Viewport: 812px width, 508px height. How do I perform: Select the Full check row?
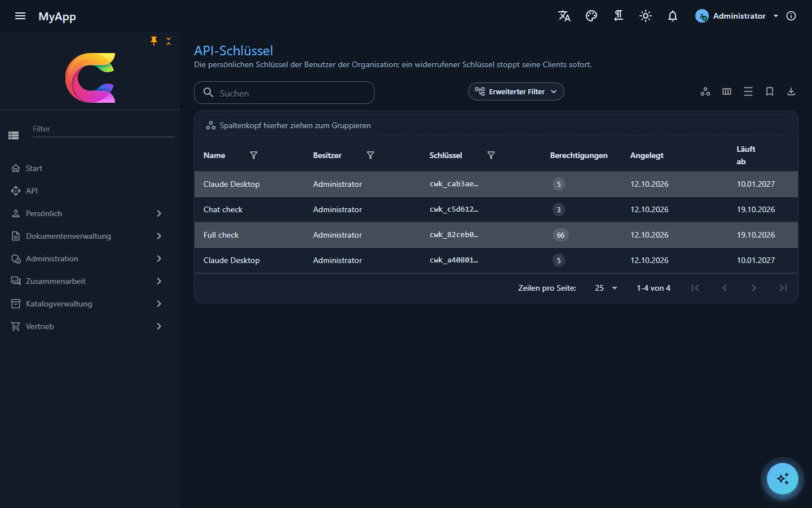(x=496, y=235)
